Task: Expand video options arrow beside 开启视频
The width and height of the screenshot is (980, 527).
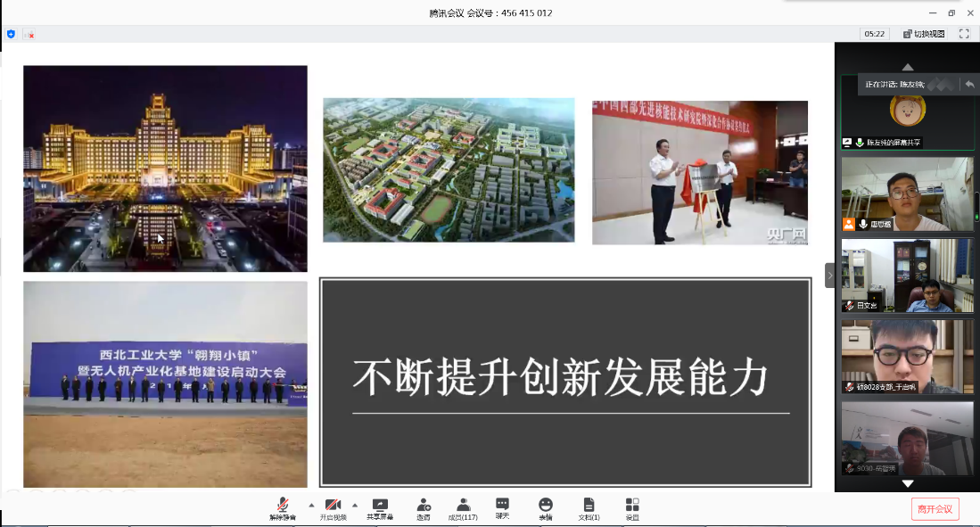Action: tap(355, 505)
